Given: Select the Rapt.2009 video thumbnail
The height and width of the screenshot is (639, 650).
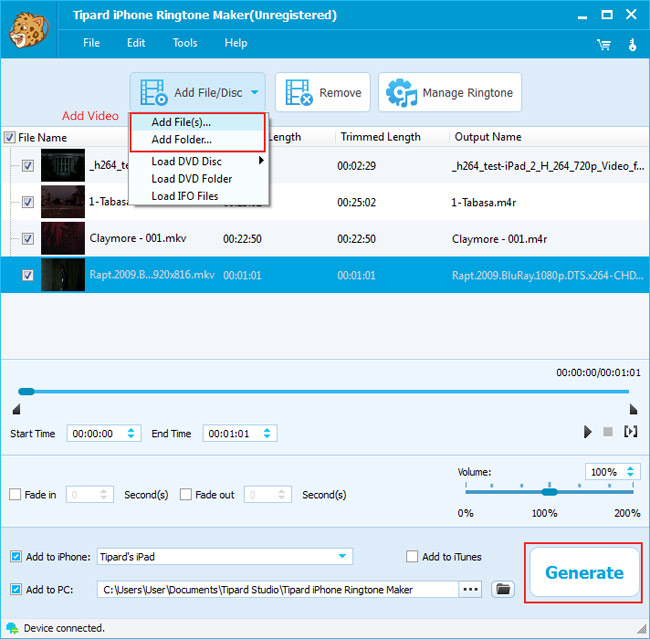Looking at the screenshot, I should click(63, 275).
